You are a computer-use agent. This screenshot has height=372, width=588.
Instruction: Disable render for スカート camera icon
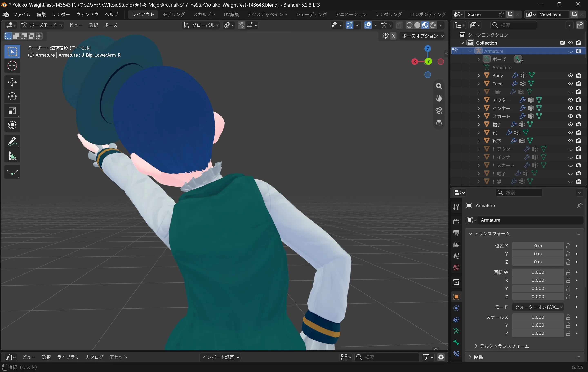[579, 116]
